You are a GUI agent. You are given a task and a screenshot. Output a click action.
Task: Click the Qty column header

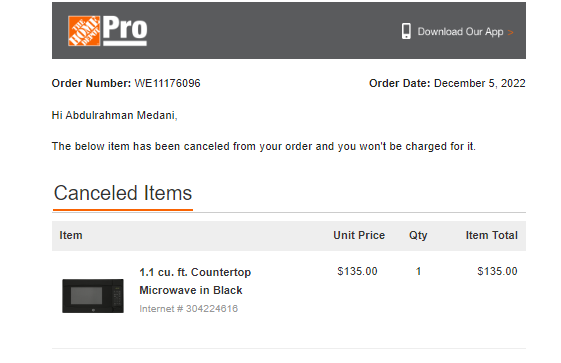[x=418, y=236]
